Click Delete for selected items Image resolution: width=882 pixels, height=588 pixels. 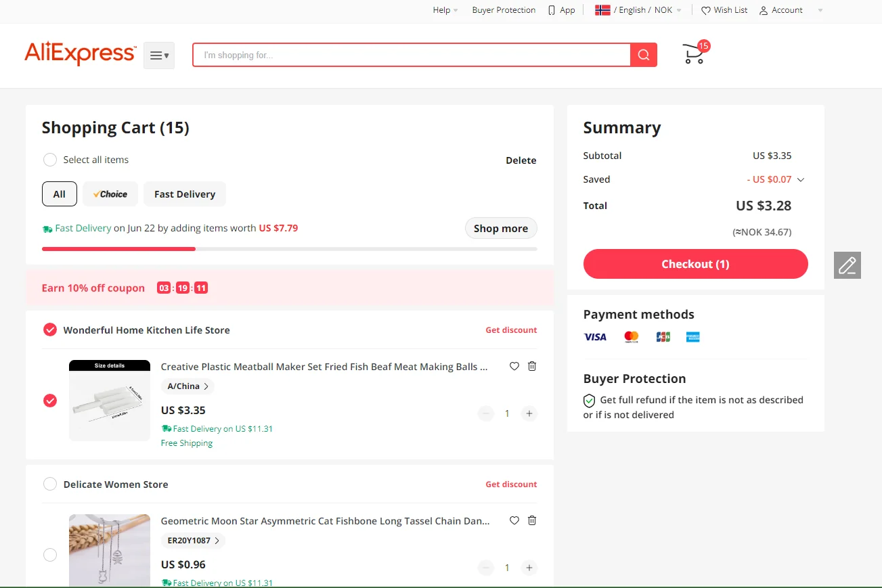(x=521, y=160)
